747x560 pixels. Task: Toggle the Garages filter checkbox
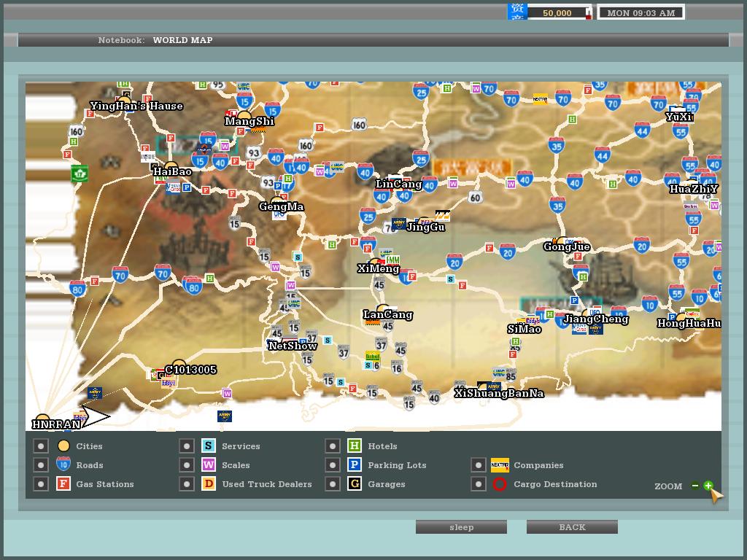[333, 484]
